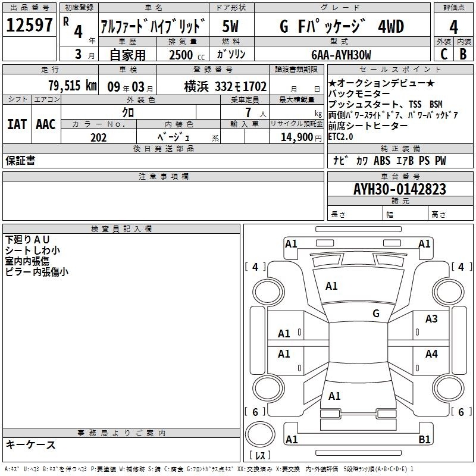This screenshot has height=476, width=476.
Task: Click color number 202
Action: [99, 137]
